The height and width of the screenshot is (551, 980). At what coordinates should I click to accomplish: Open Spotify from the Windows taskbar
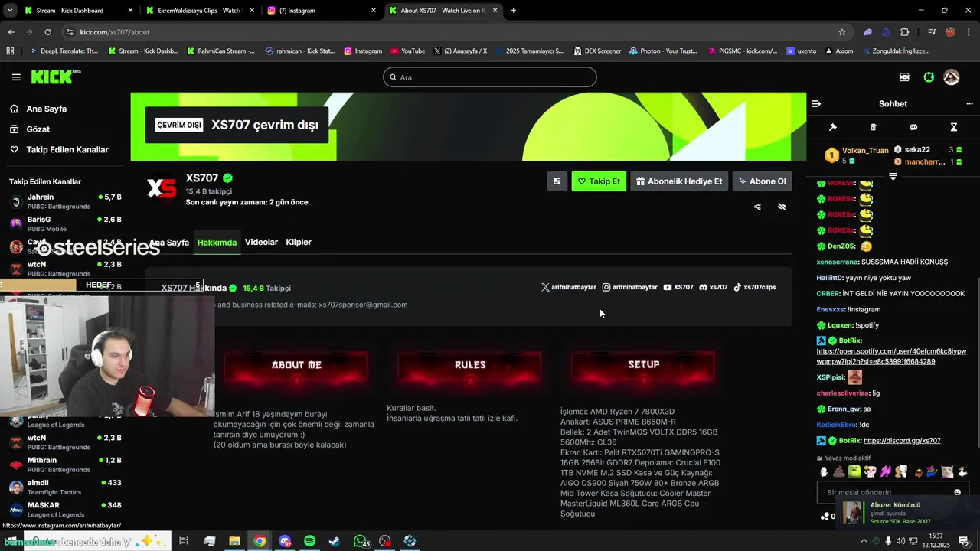[x=309, y=541]
